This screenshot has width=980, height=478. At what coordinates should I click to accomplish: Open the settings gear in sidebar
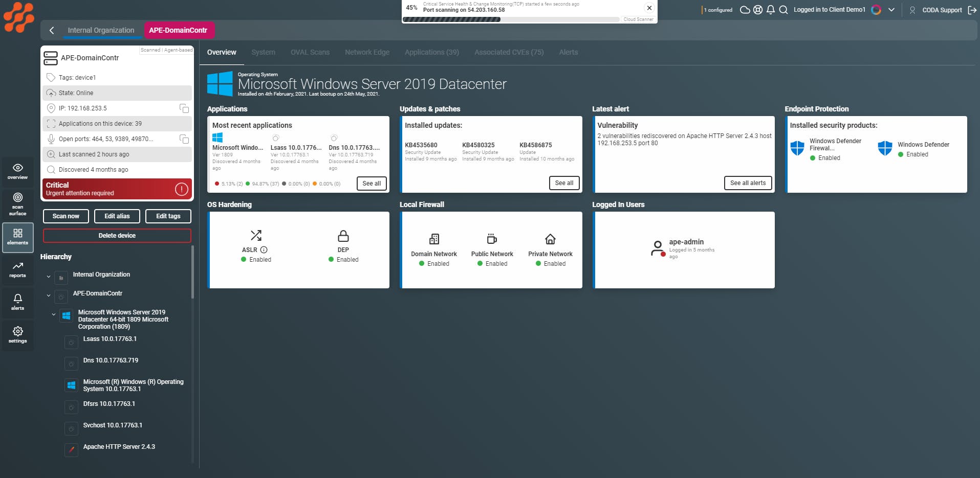17,335
